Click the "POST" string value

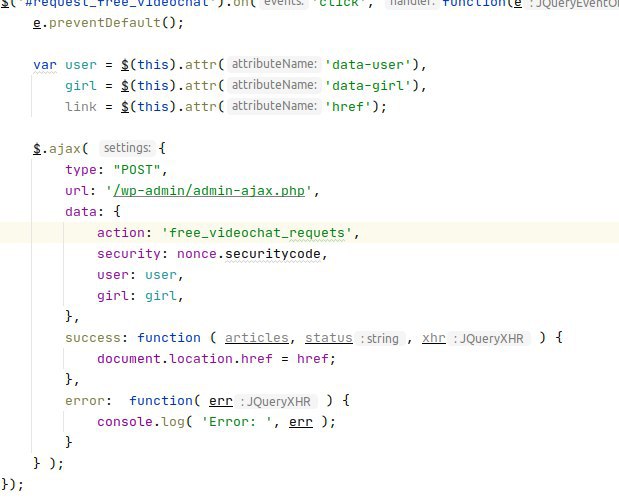click(x=137, y=170)
